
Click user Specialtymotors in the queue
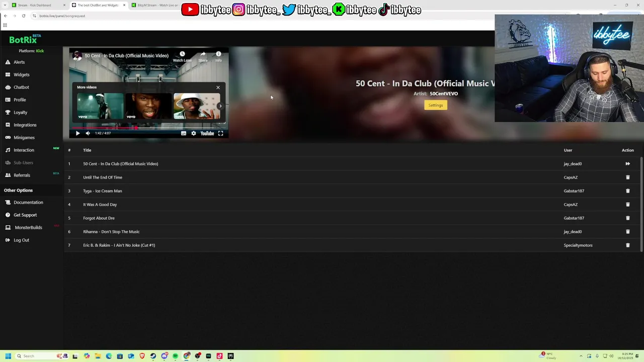point(578,245)
